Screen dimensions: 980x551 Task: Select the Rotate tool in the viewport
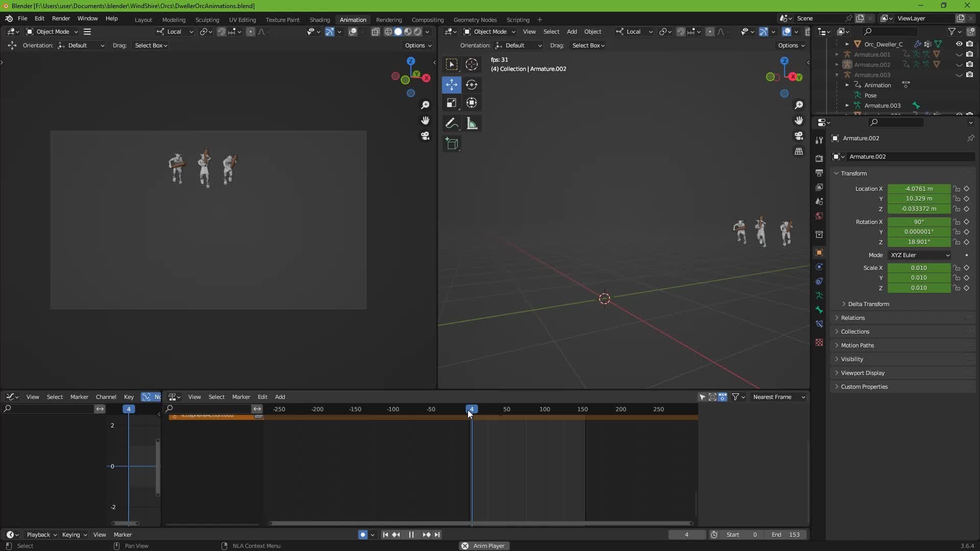[x=472, y=85]
